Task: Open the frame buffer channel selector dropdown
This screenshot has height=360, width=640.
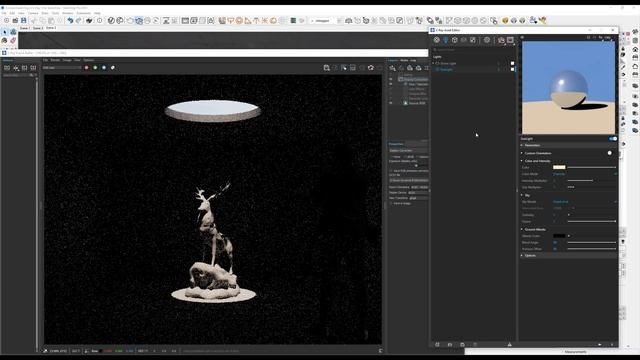Action: [62, 68]
